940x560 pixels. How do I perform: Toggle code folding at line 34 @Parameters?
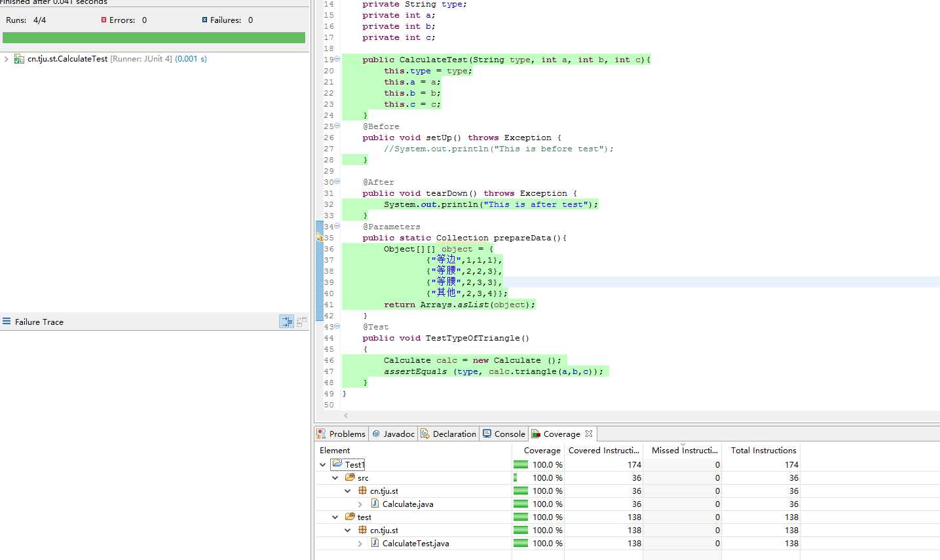(337, 226)
